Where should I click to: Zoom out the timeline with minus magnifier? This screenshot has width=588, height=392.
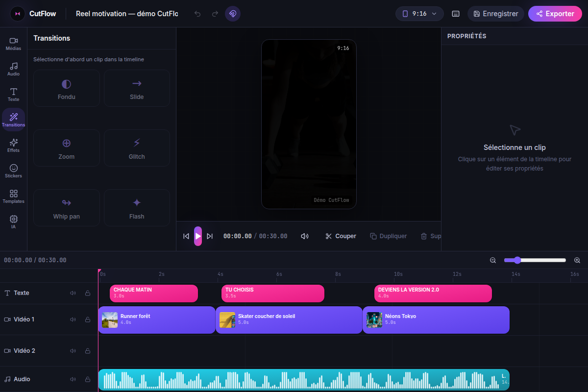click(493, 260)
